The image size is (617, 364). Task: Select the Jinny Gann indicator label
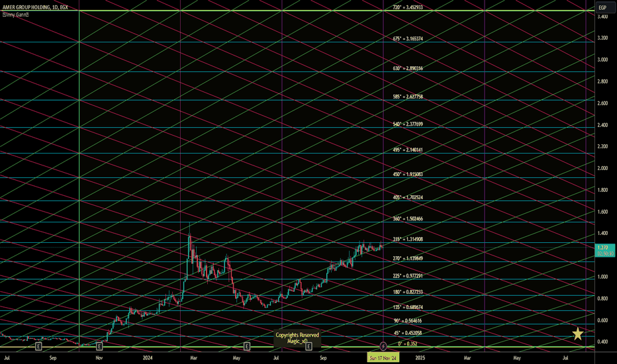16,15
